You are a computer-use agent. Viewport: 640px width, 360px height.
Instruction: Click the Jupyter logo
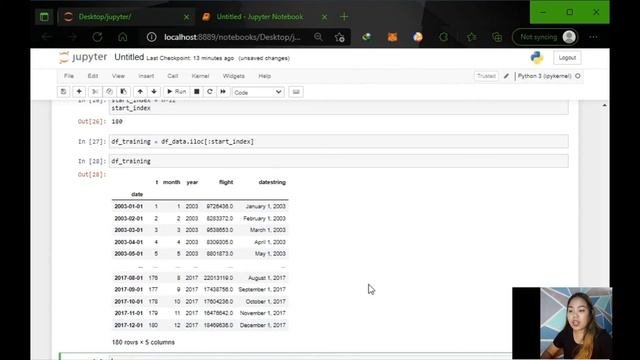click(x=83, y=57)
